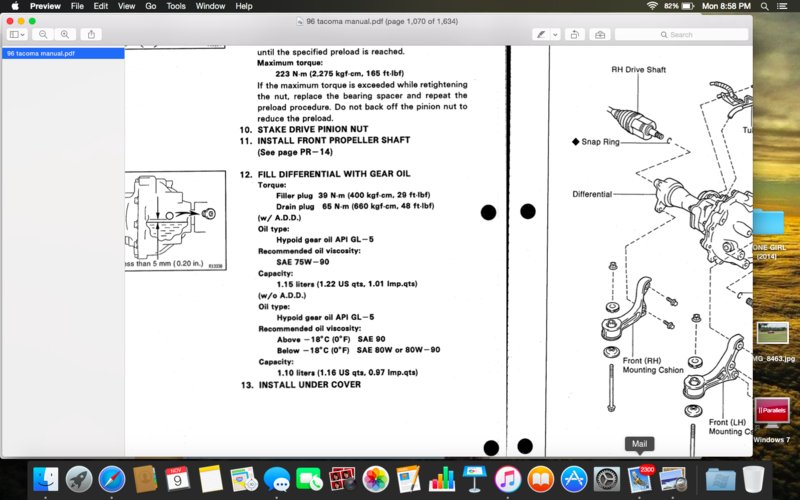The width and height of the screenshot is (800, 500).
Task: Open Contacts from the Dock
Action: pyautogui.click(x=145, y=479)
